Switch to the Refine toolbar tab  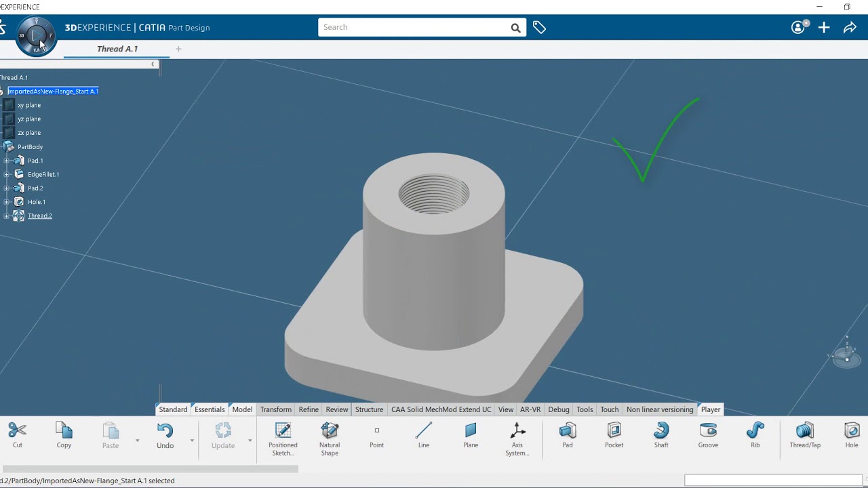[309, 409]
